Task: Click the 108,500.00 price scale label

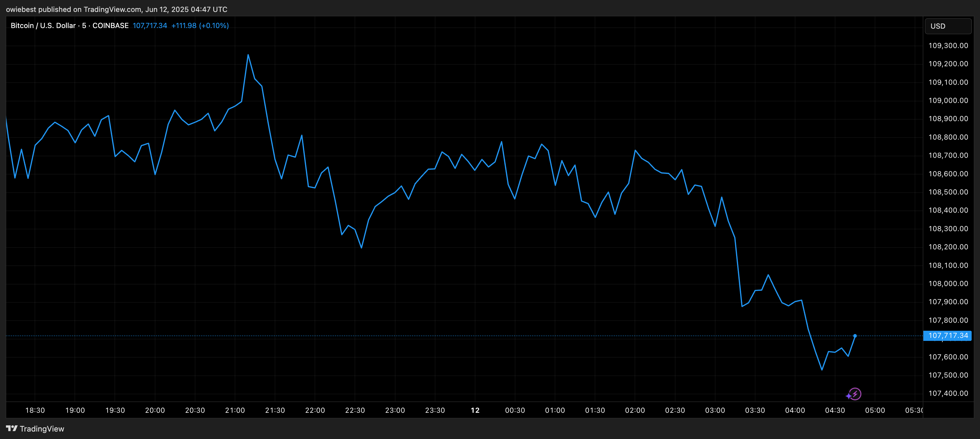Action: pos(948,192)
